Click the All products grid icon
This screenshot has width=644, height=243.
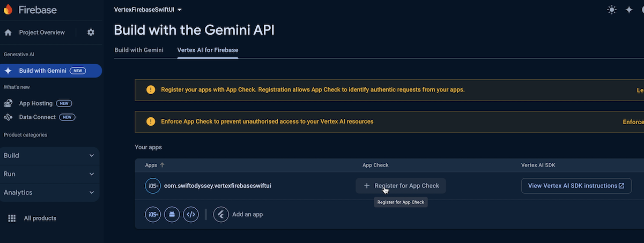[12, 218]
